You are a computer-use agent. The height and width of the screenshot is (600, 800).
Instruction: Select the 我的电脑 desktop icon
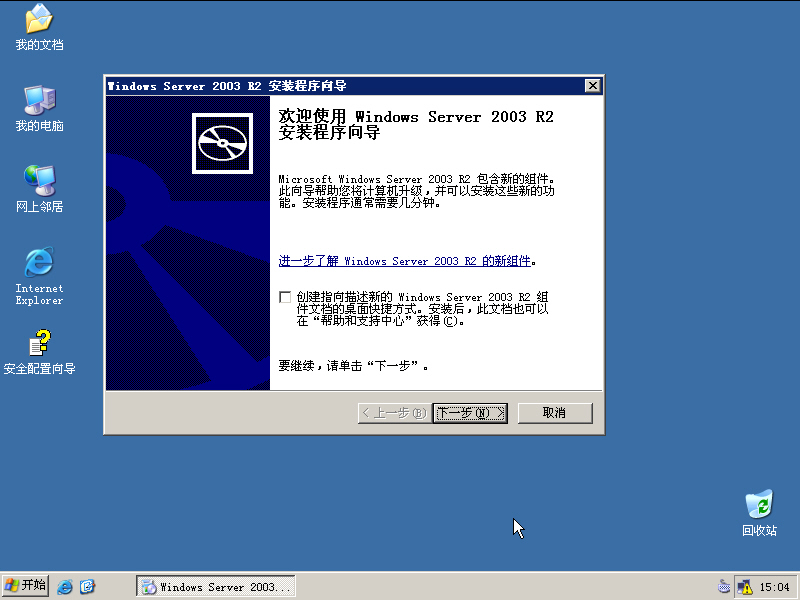tap(39, 108)
